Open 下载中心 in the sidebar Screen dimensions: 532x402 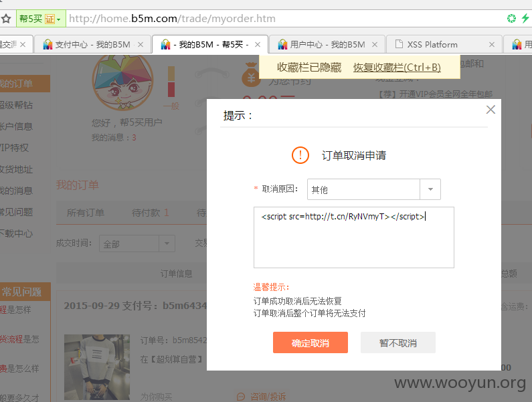16,233
